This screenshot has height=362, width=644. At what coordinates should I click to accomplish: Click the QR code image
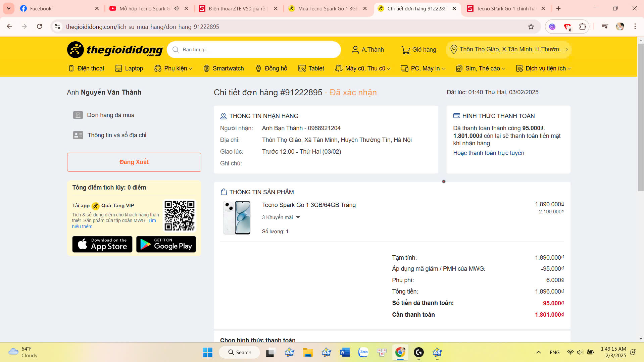(180, 216)
